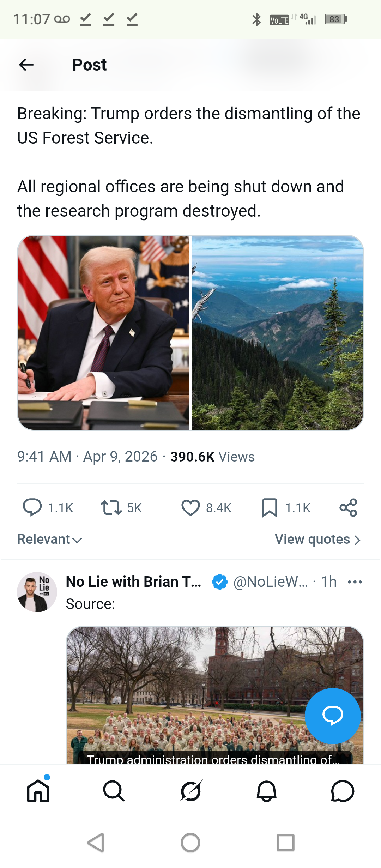The image size is (381, 868).
Task: Open three-dot menu on reply
Action: [355, 582]
